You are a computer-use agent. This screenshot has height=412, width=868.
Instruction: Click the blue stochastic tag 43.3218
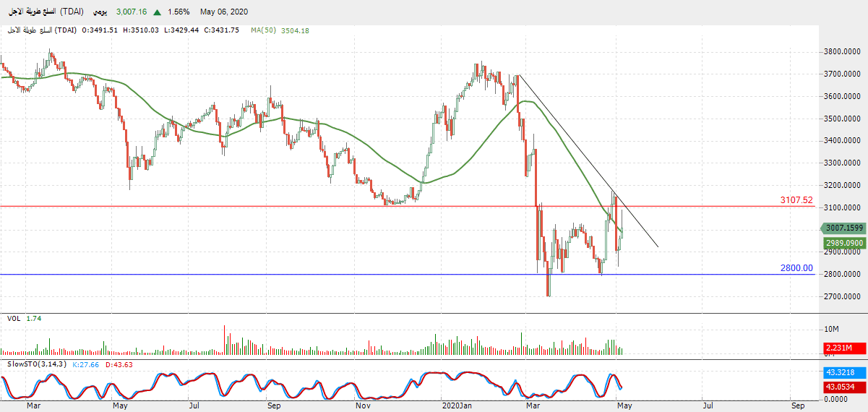pyautogui.click(x=844, y=372)
